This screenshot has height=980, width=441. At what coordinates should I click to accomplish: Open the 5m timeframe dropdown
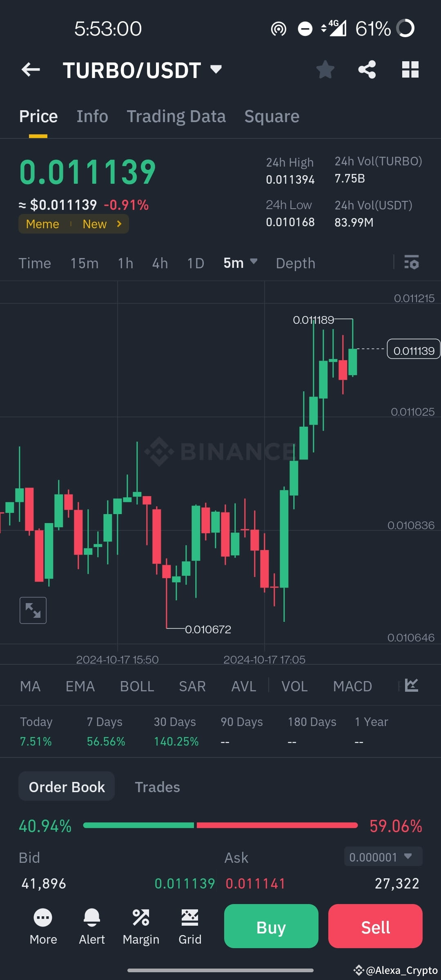[240, 263]
